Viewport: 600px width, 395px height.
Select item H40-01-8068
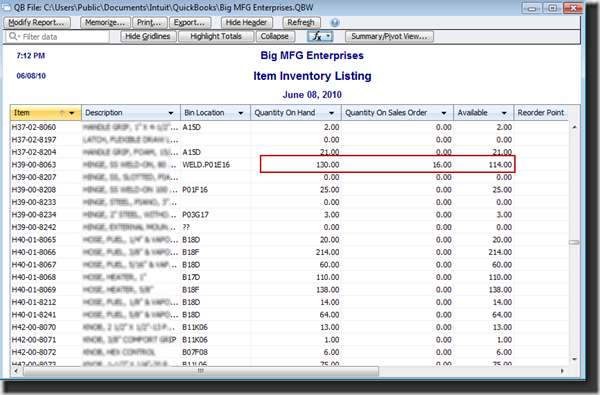click(x=34, y=277)
